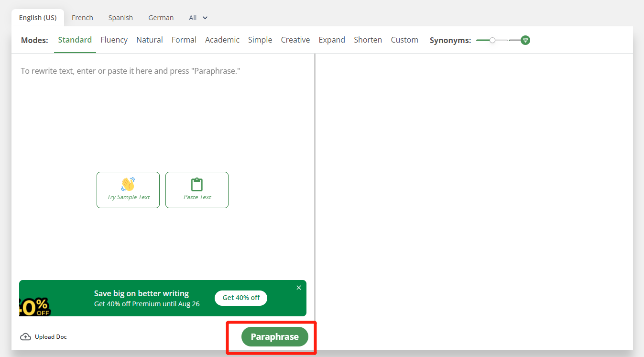Click the Paste Text button label
644x357 pixels.
click(x=197, y=197)
